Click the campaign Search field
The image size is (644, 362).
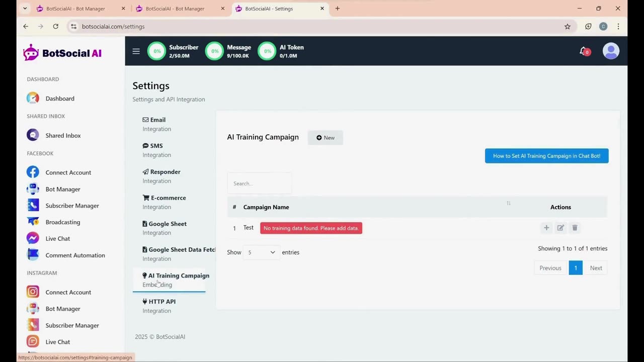pyautogui.click(x=259, y=184)
